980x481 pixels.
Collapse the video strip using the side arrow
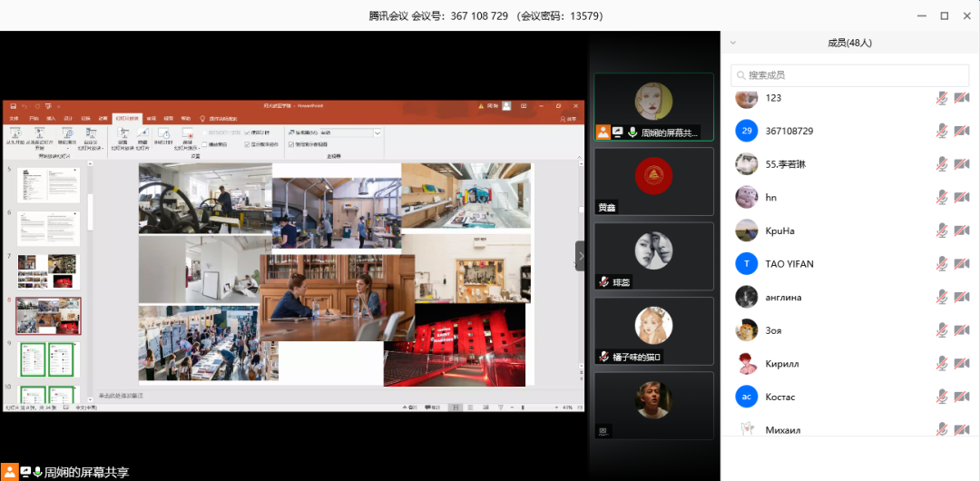coord(580,256)
